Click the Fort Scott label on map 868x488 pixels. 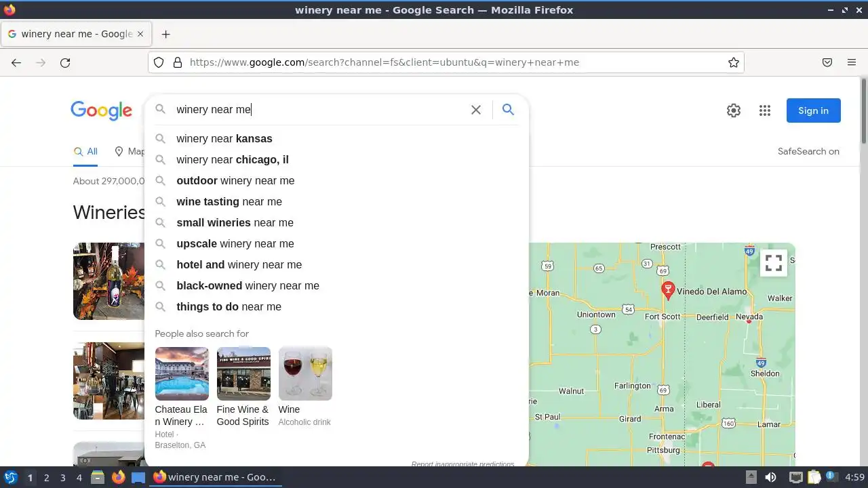[663, 317]
